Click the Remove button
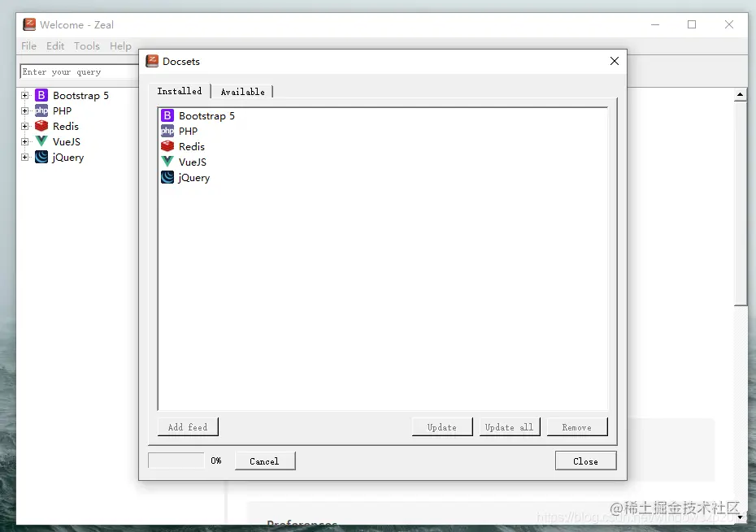756x532 pixels. click(576, 427)
